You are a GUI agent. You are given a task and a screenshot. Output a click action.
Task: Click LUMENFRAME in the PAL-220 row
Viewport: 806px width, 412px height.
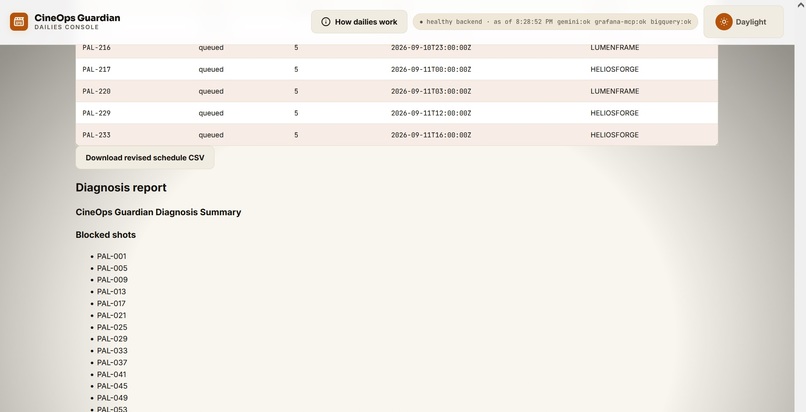[615, 91]
